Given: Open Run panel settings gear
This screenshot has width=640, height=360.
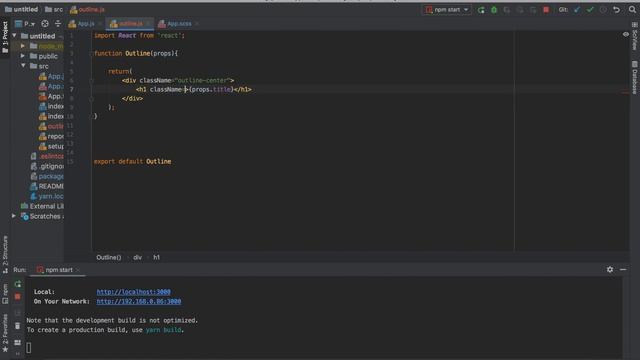Looking at the screenshot, I should [610, 269].
